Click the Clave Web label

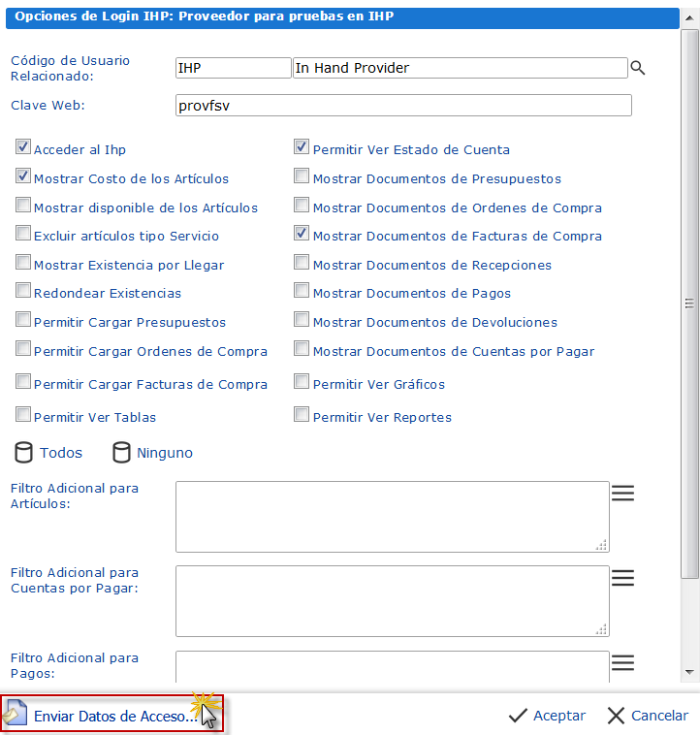coord(48,105)
